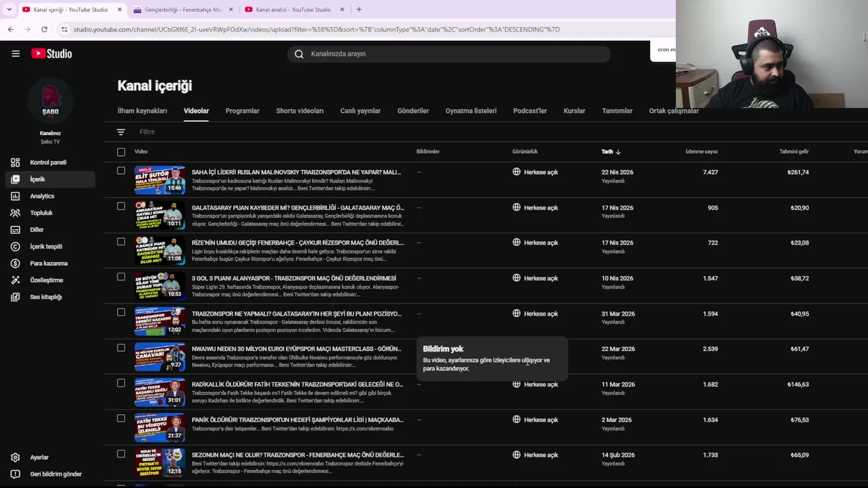Open the Analytics chart icon in sidebar
Viewport: 868px width, 488px height.
[x=15, y=197]
